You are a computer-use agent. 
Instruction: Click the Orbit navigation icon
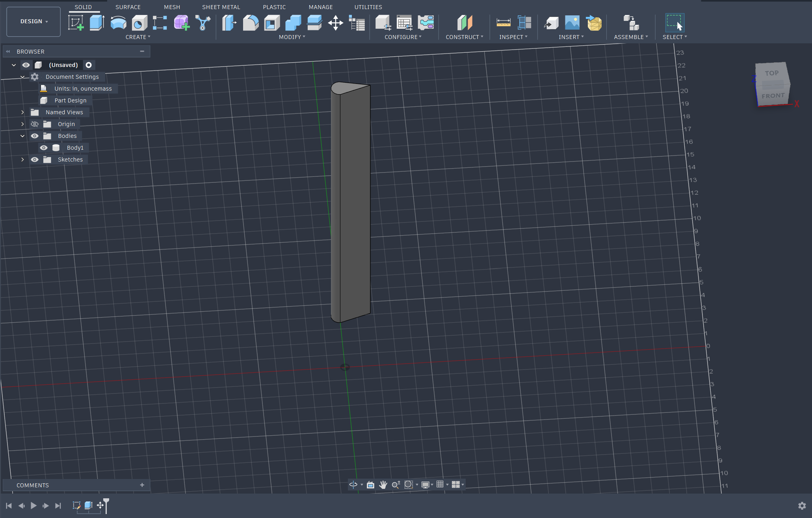353,485
